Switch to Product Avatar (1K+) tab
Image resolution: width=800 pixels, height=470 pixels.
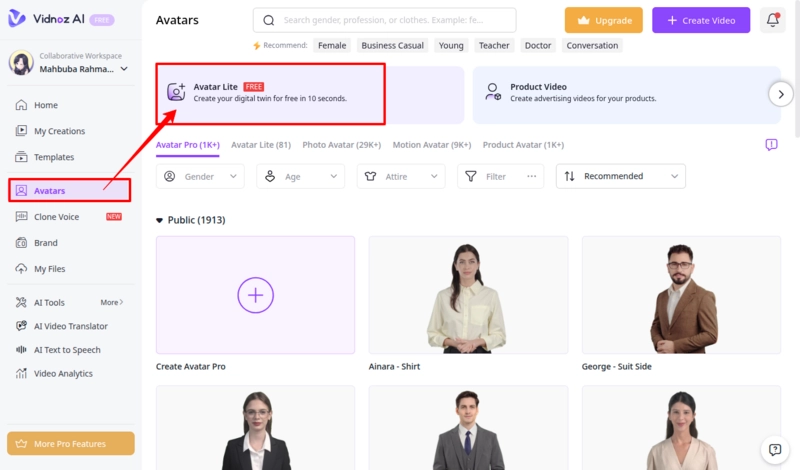pyautogui.click(x=523, y=145)
